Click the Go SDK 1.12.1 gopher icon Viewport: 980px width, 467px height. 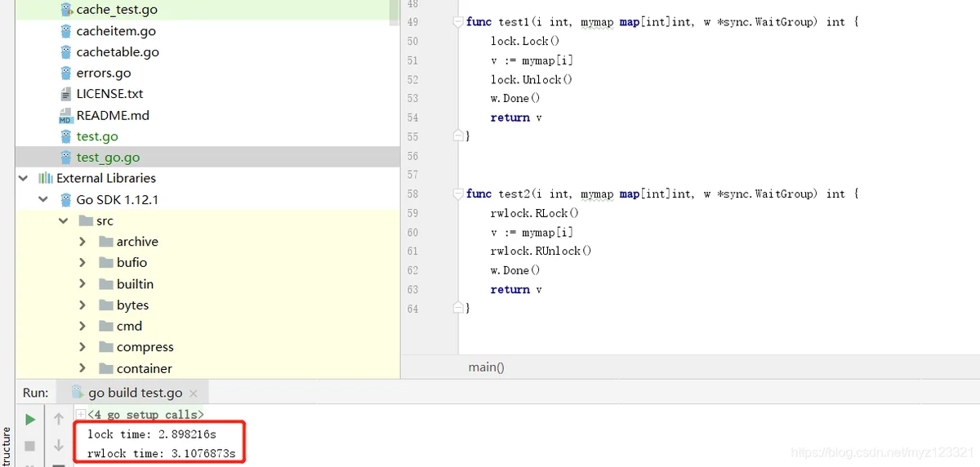point(66,199)
